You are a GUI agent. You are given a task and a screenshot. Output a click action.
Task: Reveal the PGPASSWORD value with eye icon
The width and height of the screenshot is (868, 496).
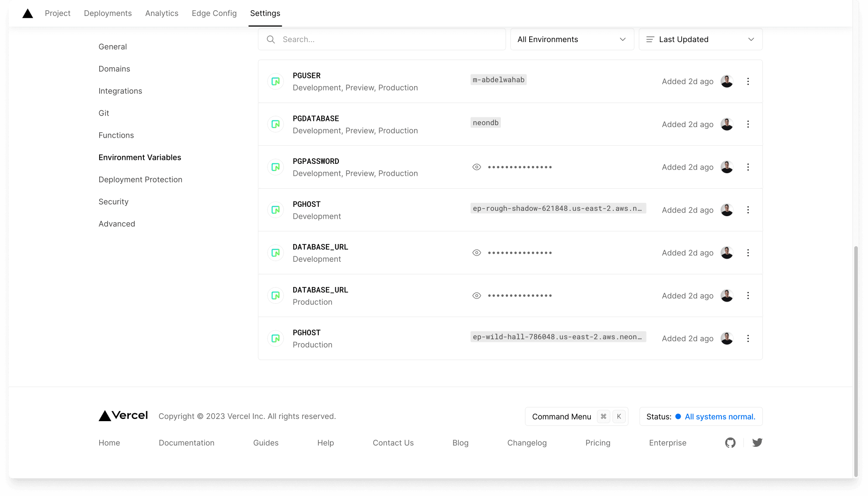477,167
